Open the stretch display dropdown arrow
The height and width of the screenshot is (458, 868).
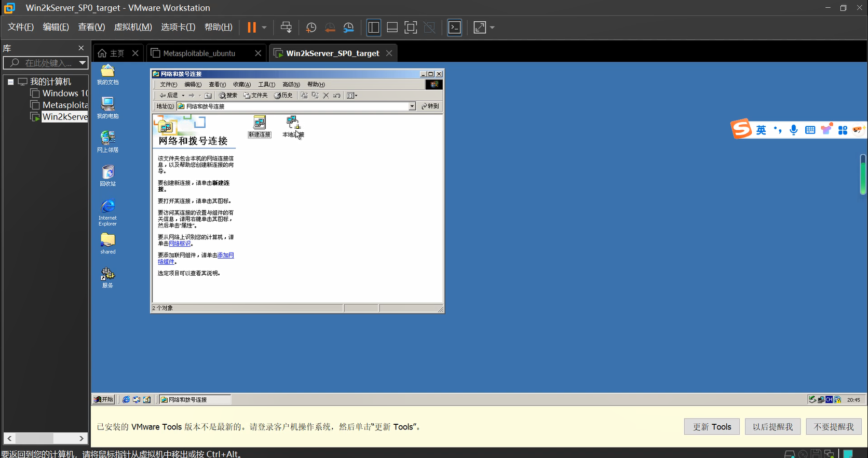click(x=492, y=28)
